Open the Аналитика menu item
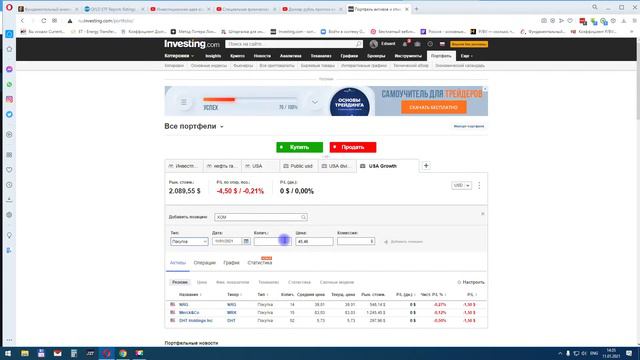This screenshot has height=360, width=640. click(291, 56)
